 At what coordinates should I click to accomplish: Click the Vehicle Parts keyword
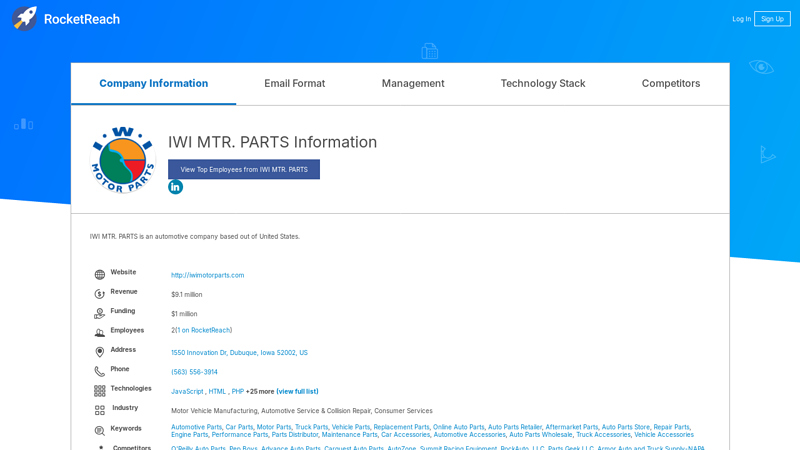pos(351,427)
